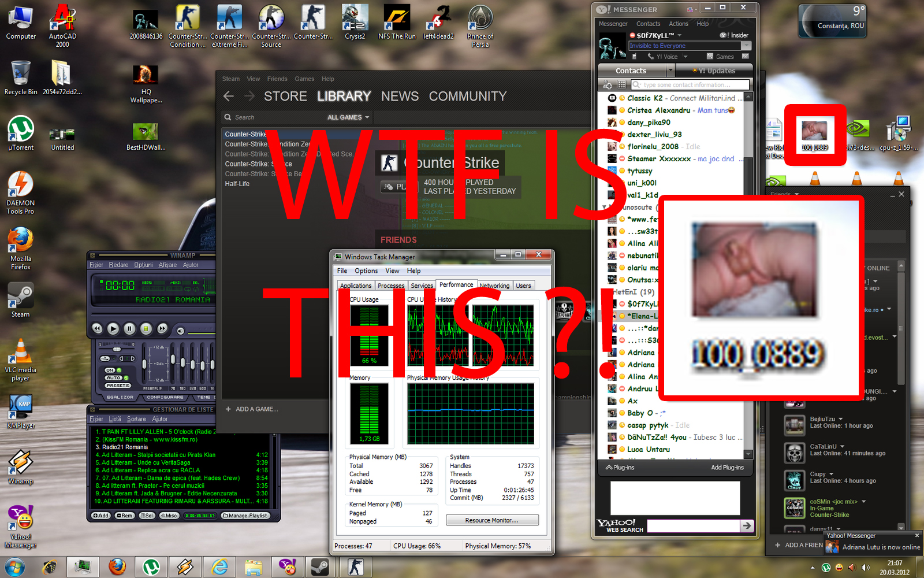Click ADD A GAME... in Steam
This screenshot has width=924, height=578.
[252, 409]
